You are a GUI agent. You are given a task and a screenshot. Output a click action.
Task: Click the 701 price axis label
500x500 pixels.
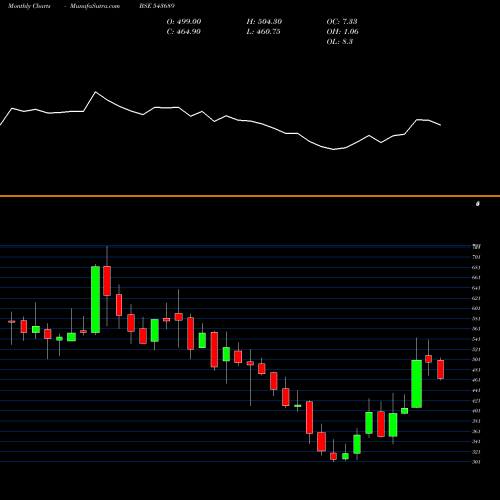(476, 257)
